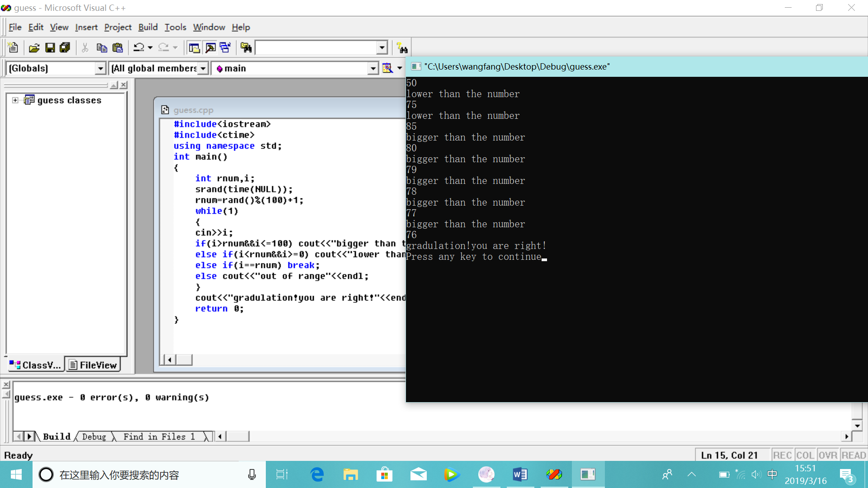Toggle the Output window button
The width and height of the screenshot is (868, 488).
(210, 47)
